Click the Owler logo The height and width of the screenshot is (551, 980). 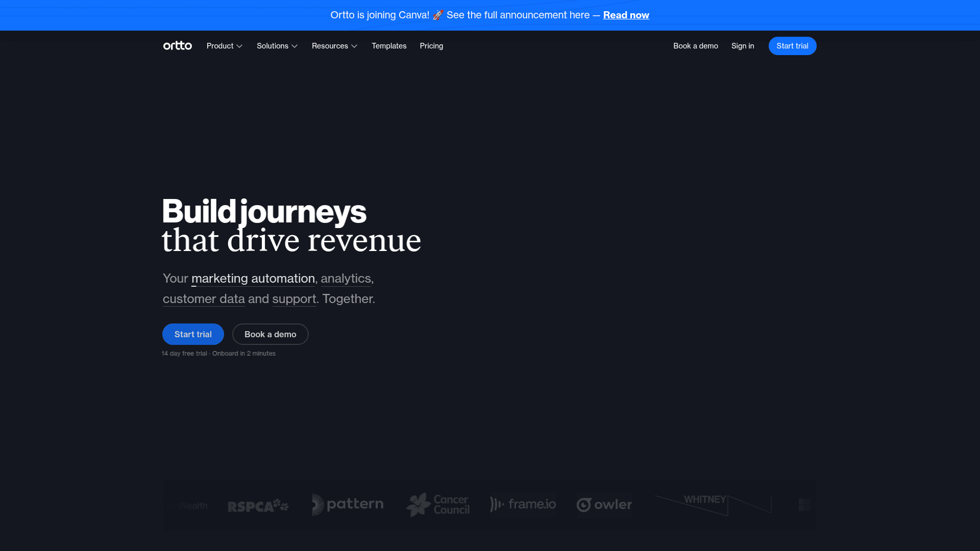pos(604,505)
